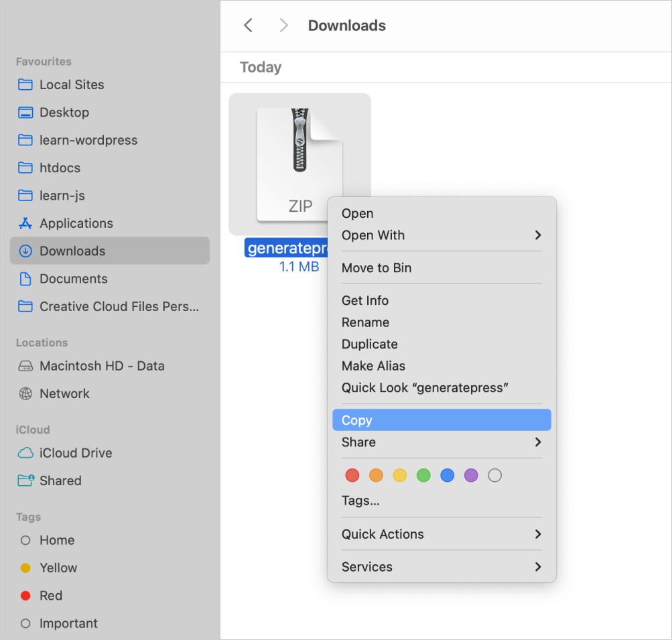Click the Documents page icon
The width and height of the screenshot is (672, 640).
click(25, 279)
